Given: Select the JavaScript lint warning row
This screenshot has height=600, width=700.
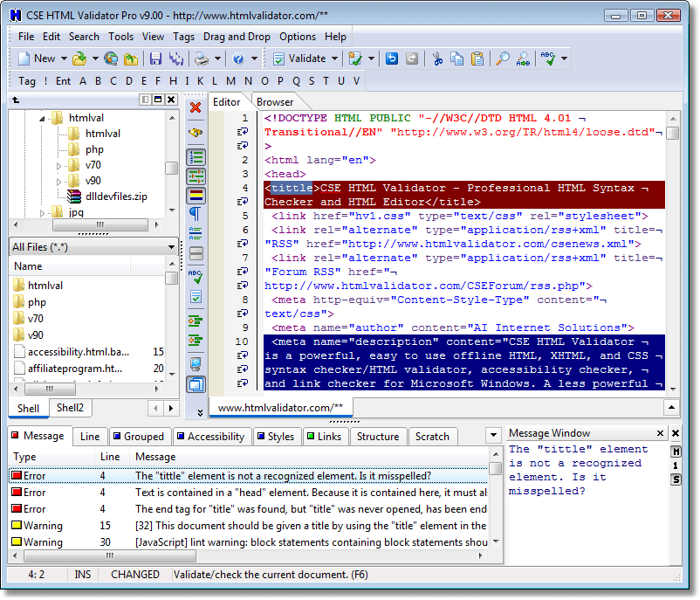Looking at the screenshot, I should [x=249, y=542].
